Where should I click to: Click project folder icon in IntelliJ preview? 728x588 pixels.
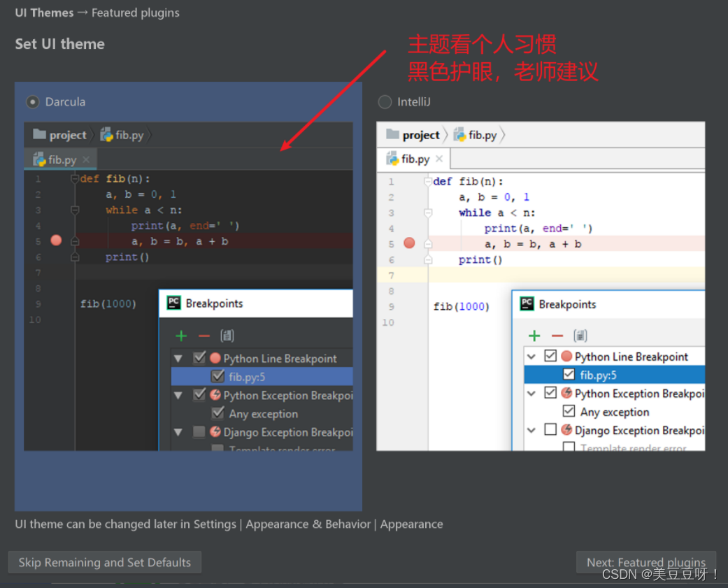[x=393, y=134]
